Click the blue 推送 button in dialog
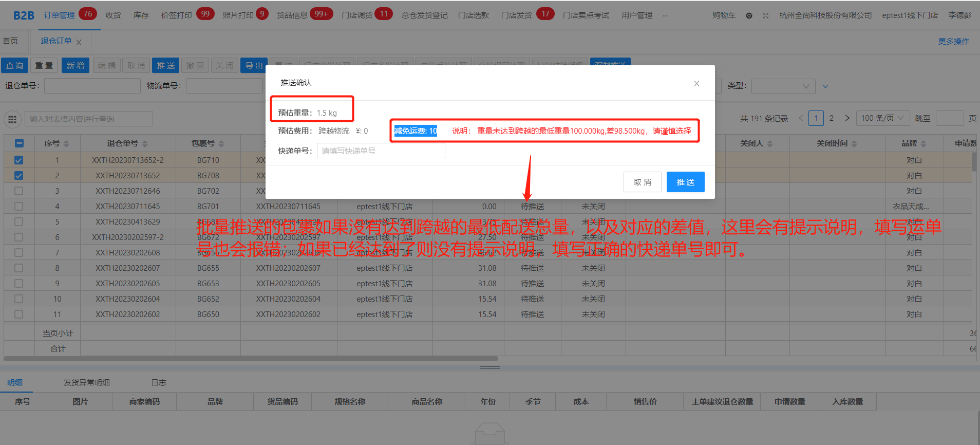This screenshot has width=980, height=445. (x=685, y=182)
